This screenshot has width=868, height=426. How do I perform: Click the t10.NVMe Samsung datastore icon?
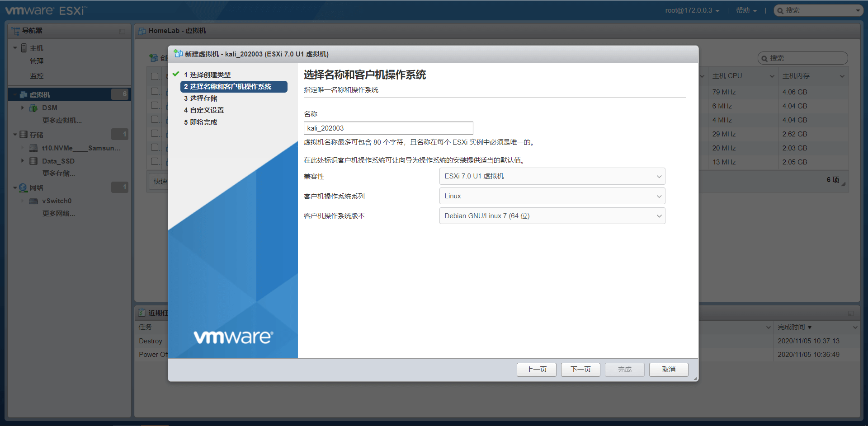click(x=33, y=148)
